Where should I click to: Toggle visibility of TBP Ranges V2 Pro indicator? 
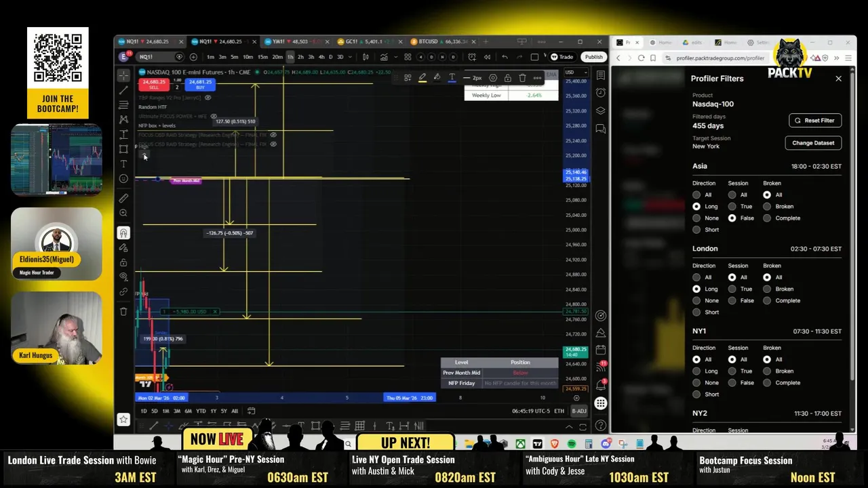pyautogui.click(x=208, y=98)
